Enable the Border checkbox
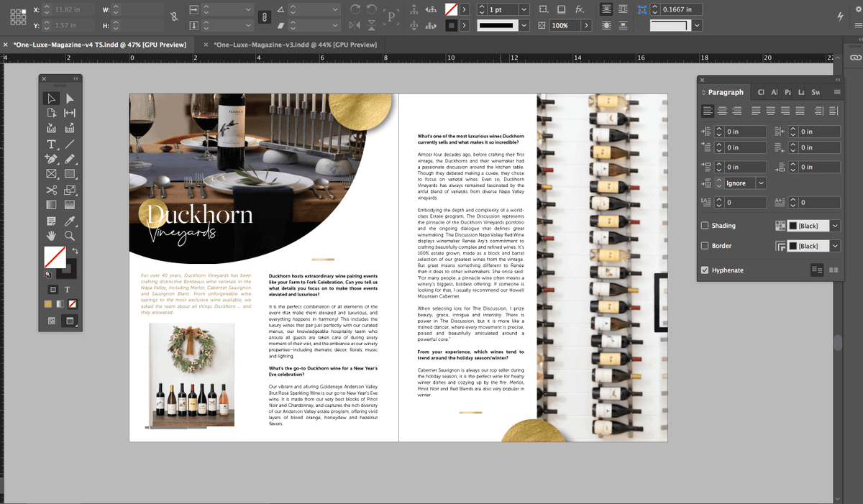This screenshot has width=863, height=504. pos(705,246)
